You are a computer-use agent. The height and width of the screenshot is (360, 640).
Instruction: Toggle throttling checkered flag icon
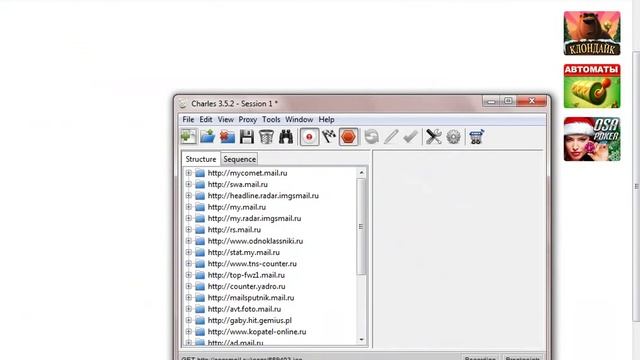pyautogui.click(x=329, y=137)
